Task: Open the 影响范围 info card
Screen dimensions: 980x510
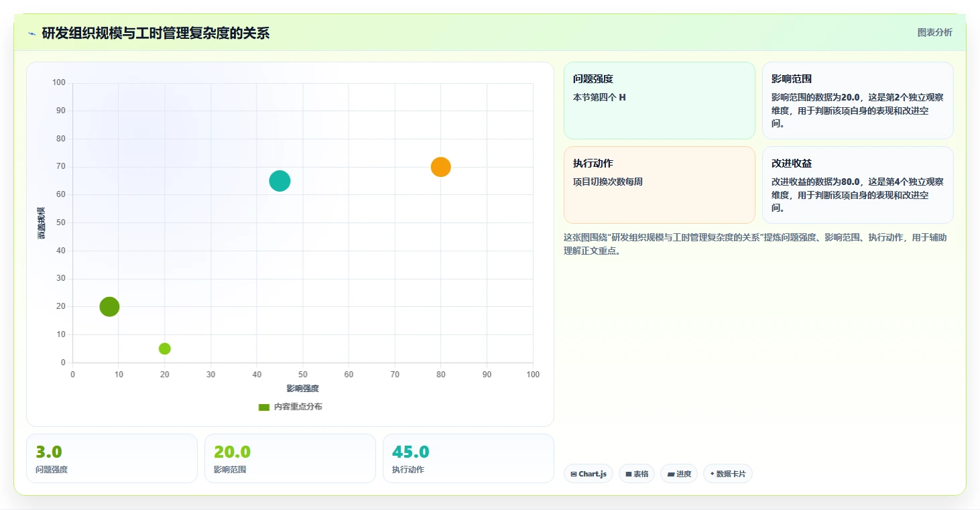Action: pyautogui.click(x=858, y=101)
